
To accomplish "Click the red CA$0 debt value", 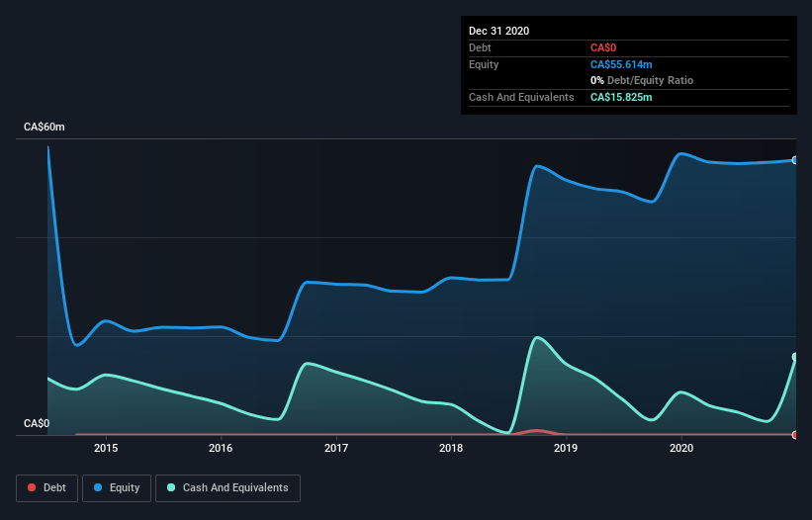I will tap(603, 47).
